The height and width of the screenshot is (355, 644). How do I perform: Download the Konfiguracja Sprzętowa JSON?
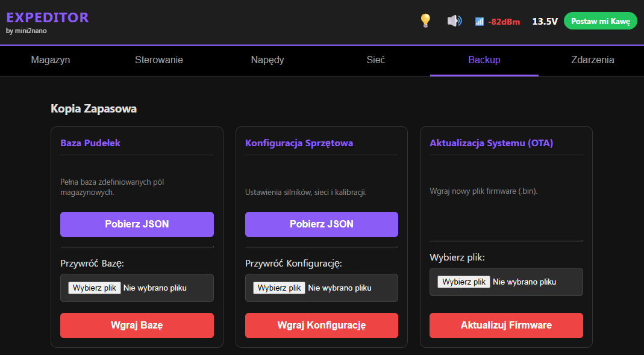coord(322,224)
